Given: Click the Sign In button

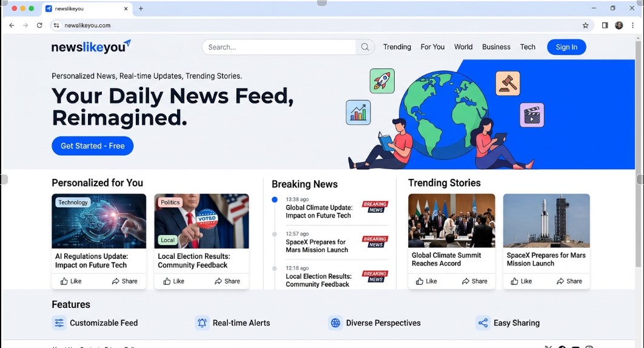Looking at the screenshot, I should pyautogui.click(x=566, y=47).
